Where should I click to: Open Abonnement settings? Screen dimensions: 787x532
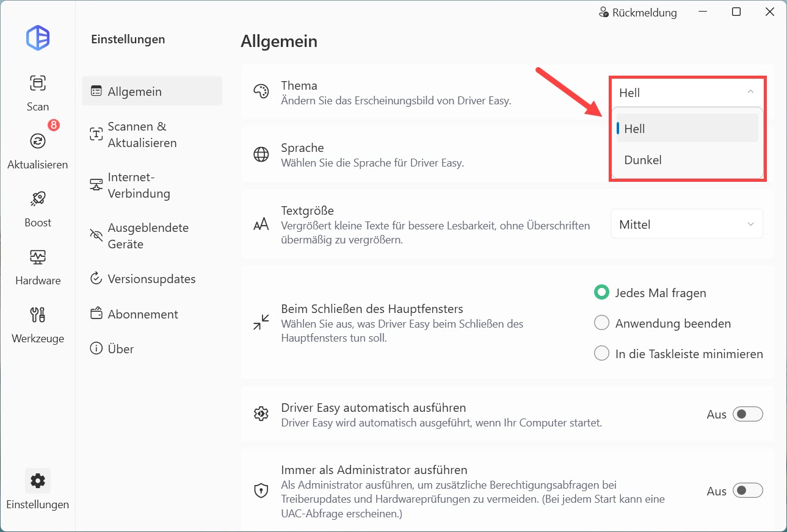click(x=152, y=314)
